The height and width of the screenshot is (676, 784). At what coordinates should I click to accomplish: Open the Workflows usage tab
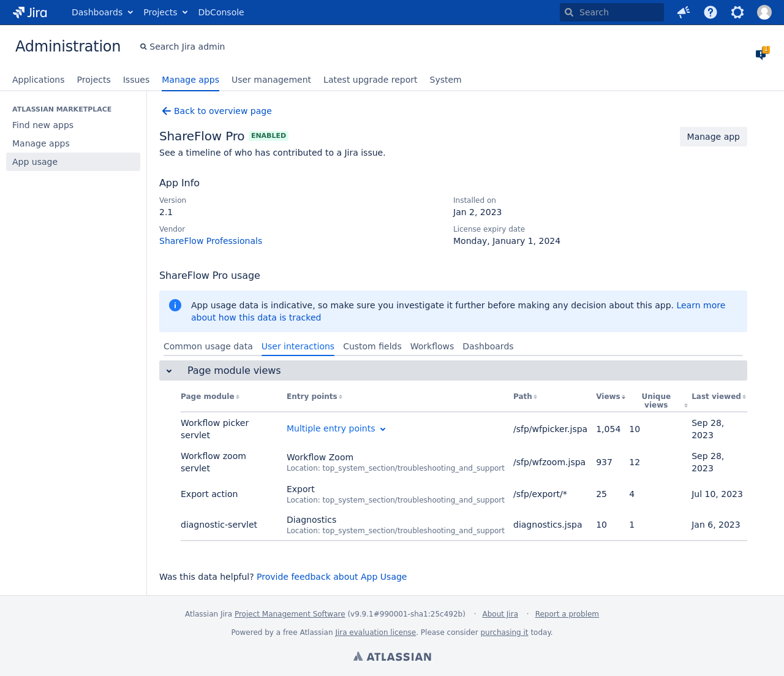pyautogui.click(x=432, y=346)
